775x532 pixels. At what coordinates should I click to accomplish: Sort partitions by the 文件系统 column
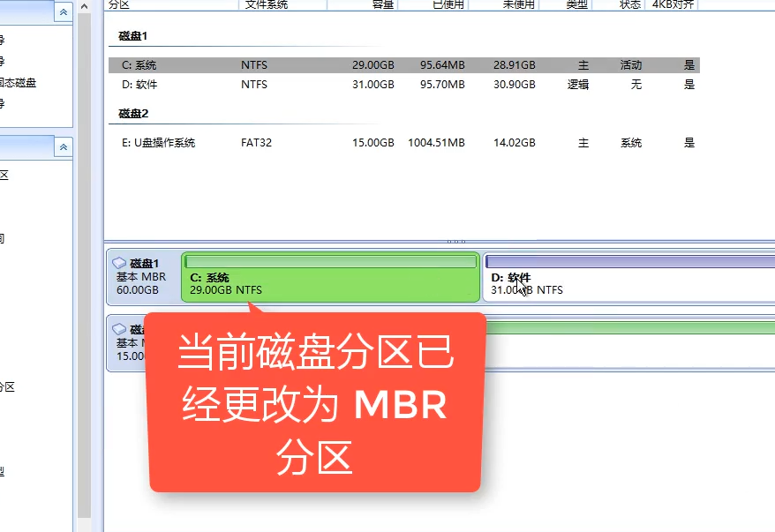265,4
